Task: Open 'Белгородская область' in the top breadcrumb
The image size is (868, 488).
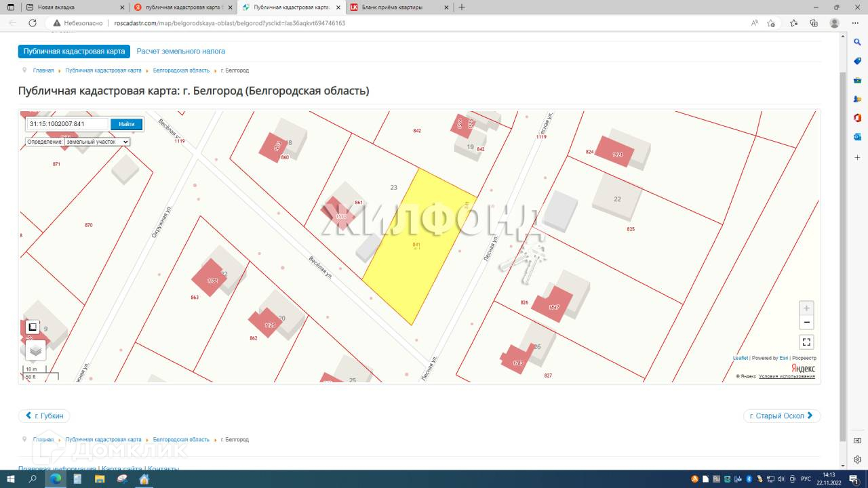Action: [x=181, y=70]
